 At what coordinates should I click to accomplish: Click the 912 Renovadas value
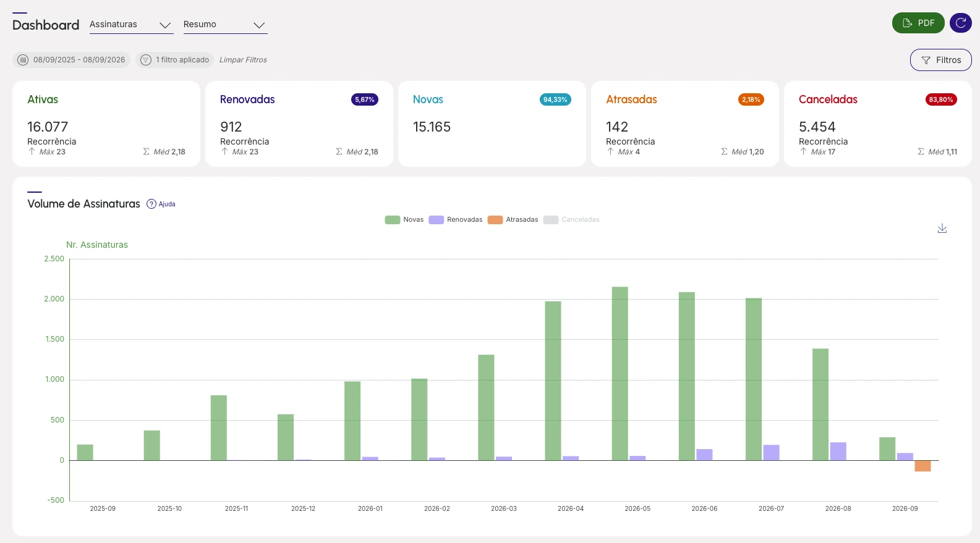[x=231, y=127]
